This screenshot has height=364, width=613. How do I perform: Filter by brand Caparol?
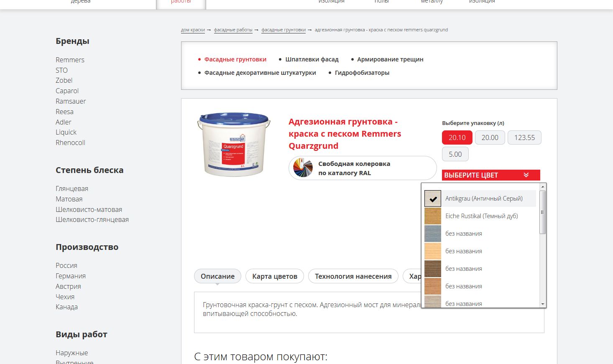coord(67,91)
